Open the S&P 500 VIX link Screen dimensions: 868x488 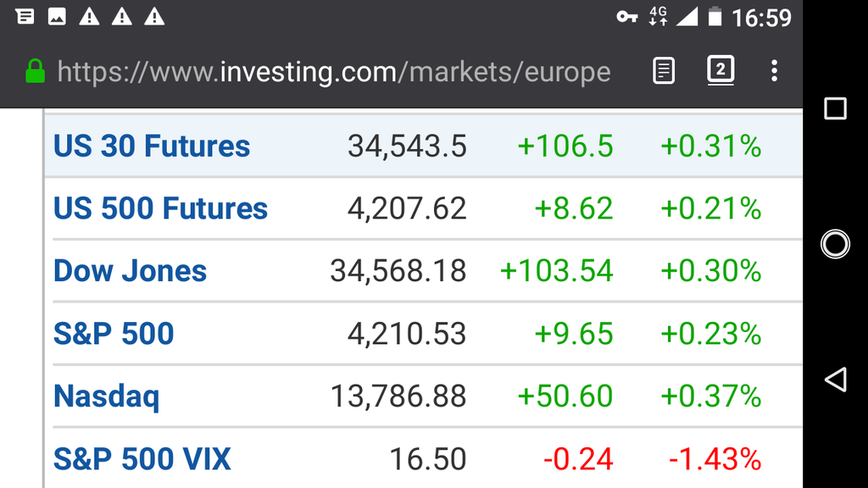142,459
